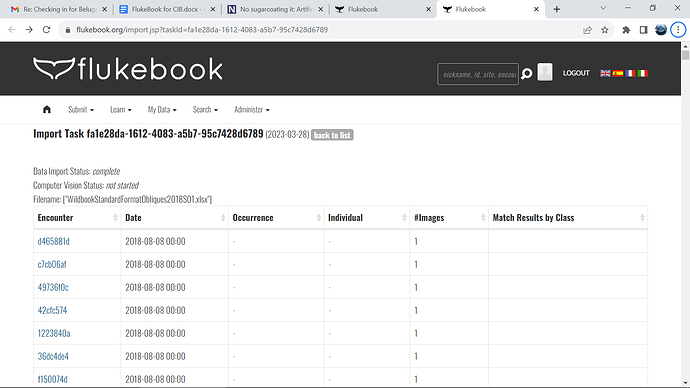Click the Flukebook whale tail logo
The height and width of the screenshot is (388, 690).
click(x=128, y=69)
